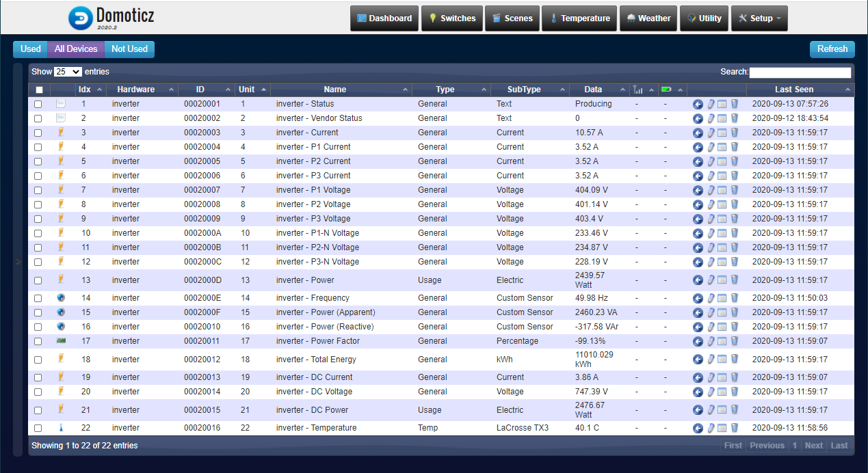Open the Show entries count dropdown

point(68,72)
